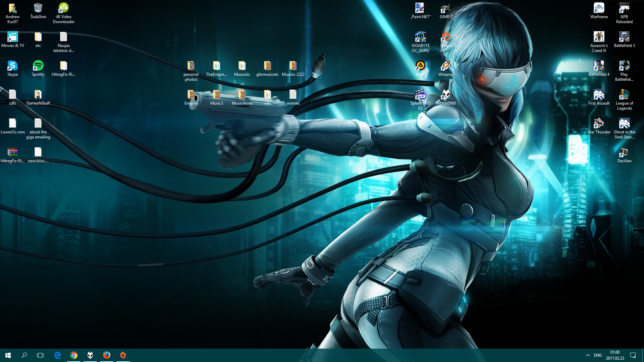644x362 pixels.
Task: Open the TheEnigm... folder
Action: 216,69
